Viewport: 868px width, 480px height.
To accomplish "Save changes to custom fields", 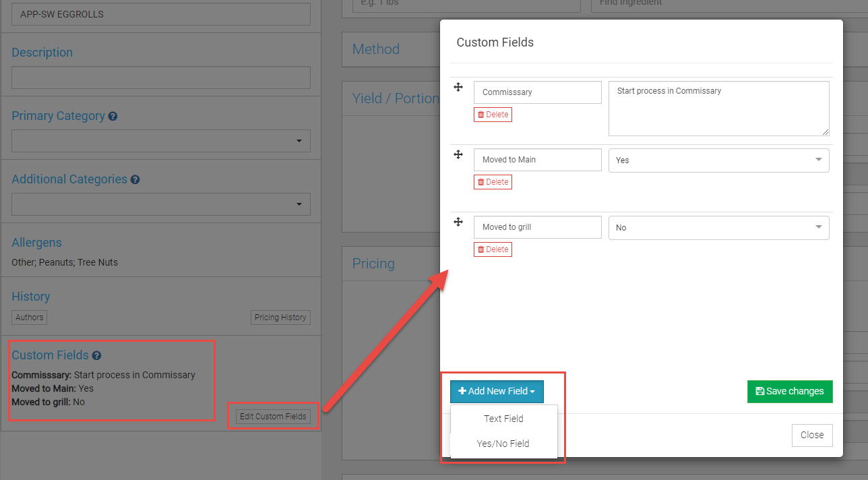I will click(790, 391).
